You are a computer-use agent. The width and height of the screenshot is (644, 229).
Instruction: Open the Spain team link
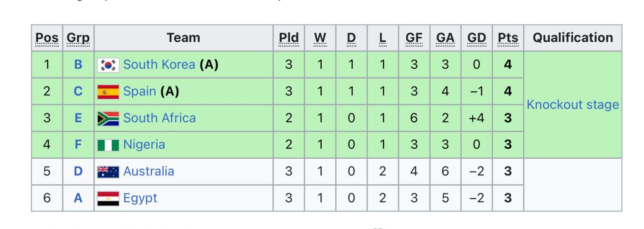tap(140, 92)
